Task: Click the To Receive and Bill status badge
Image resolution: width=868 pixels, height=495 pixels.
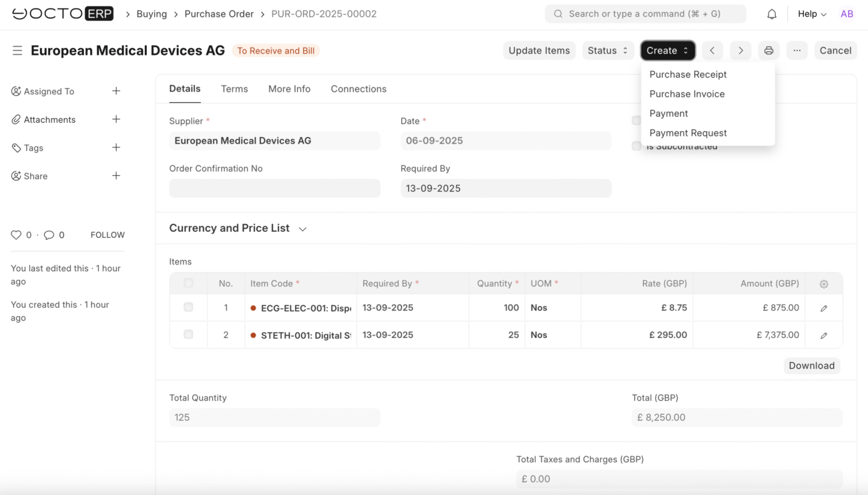Action: point(276,51)
